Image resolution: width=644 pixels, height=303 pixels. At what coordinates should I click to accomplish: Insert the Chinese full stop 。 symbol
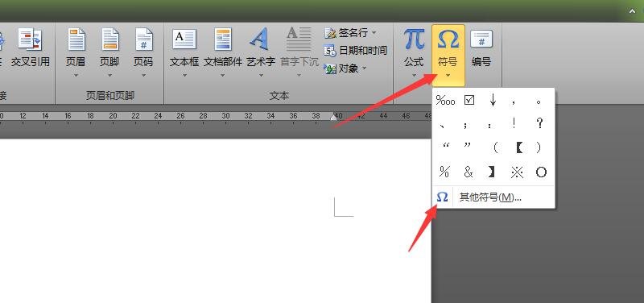[x=539, y=102]
